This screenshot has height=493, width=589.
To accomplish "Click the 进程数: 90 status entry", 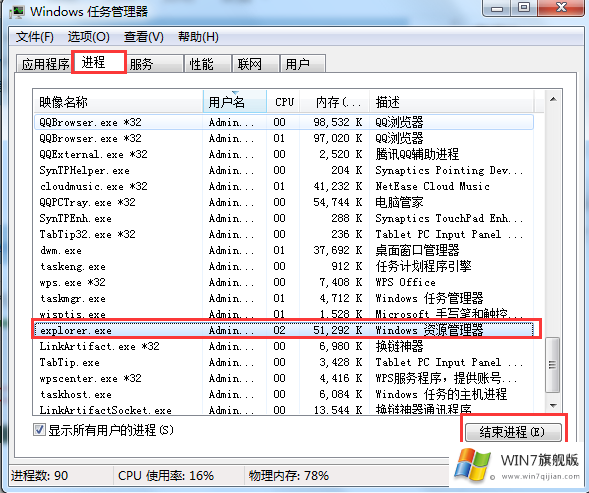I will 39,476.
